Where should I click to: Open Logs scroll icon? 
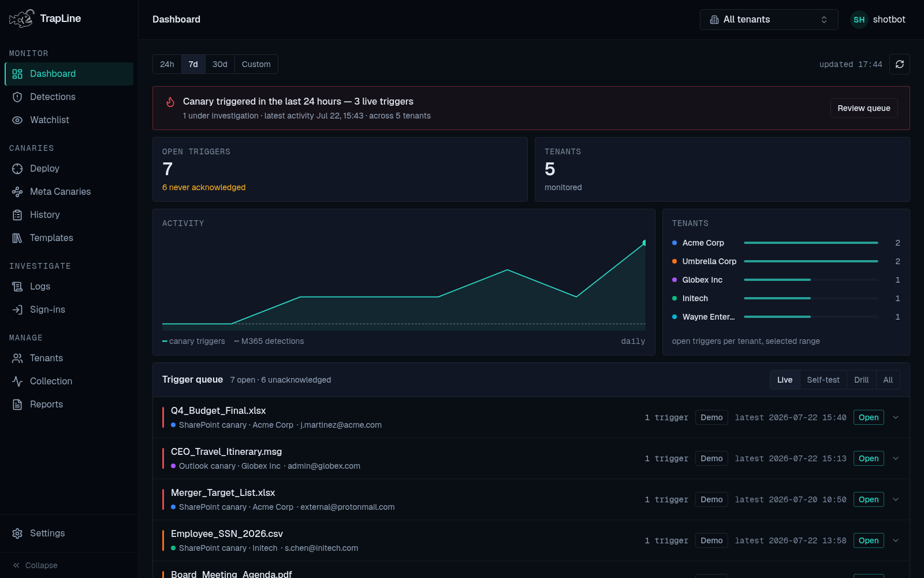pos(17,287)
